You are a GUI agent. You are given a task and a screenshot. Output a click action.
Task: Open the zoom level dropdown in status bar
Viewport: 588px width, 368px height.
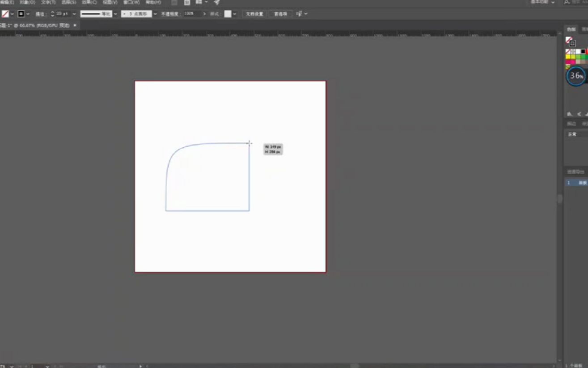[x=12, y=366]
